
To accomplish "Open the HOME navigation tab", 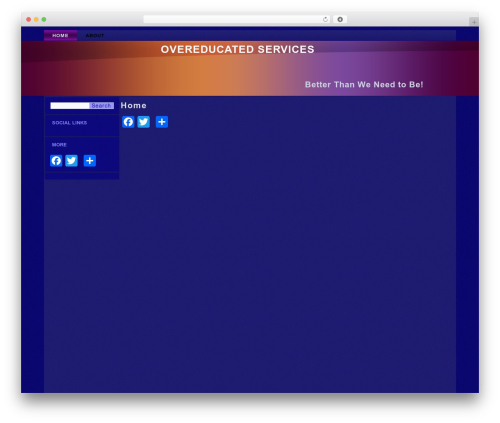I will 60,35.
